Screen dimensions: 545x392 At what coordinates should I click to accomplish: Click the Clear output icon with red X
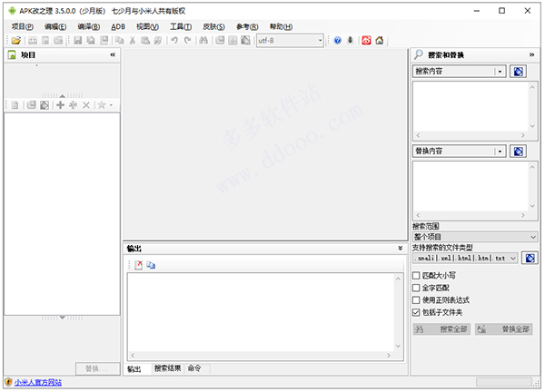(139, 266)
